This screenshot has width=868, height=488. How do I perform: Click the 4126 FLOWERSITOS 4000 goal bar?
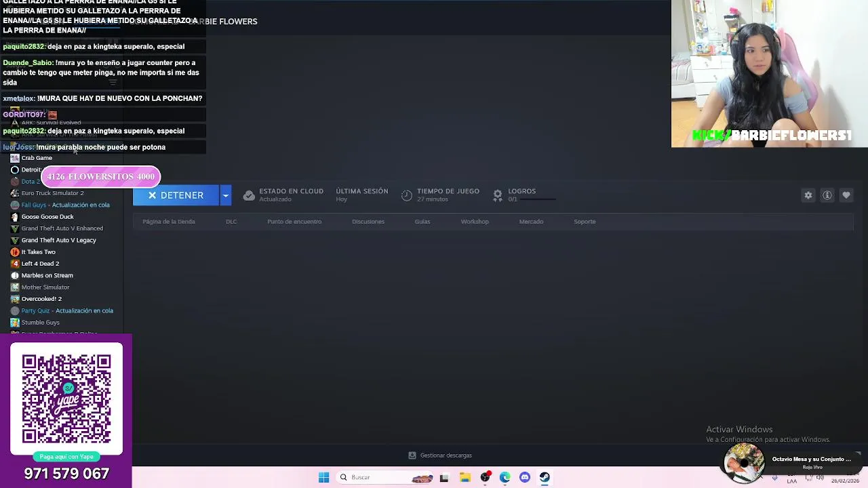pyautogui.click(x=100, y=176)
